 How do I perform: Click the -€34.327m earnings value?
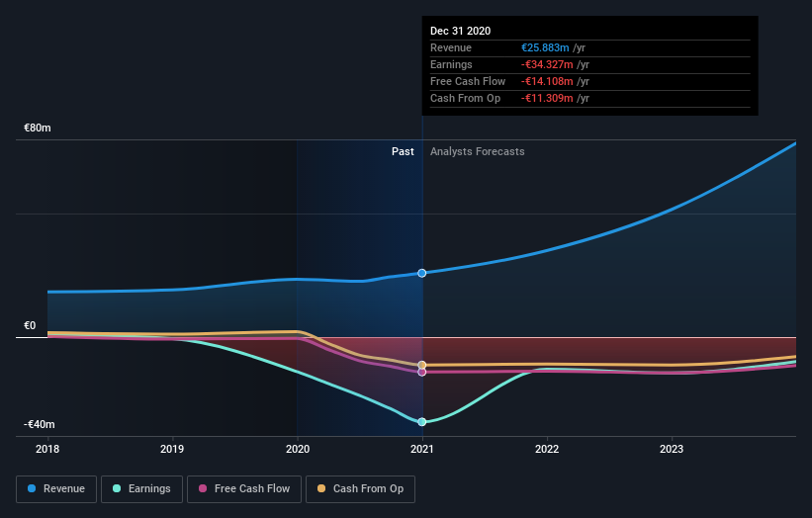pos(547,64)
